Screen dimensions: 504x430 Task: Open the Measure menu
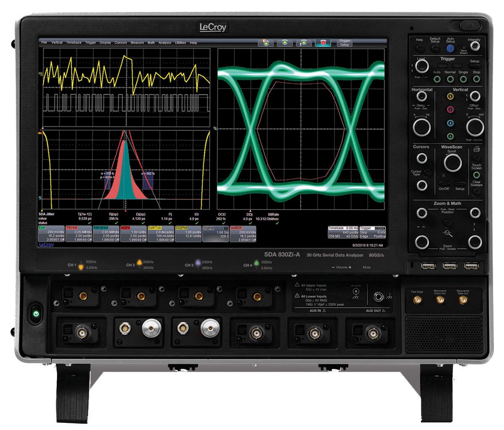click(137, 42)
